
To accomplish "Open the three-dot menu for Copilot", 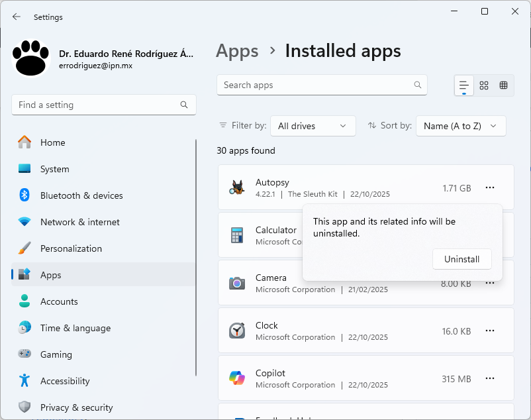I will (490, 379).
